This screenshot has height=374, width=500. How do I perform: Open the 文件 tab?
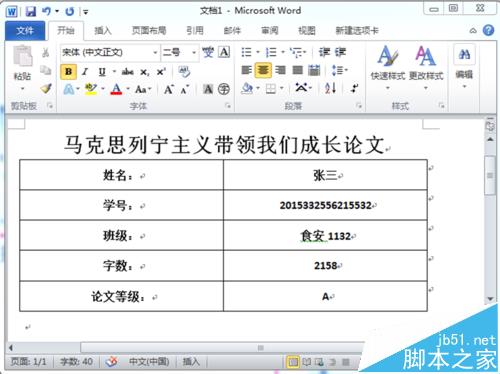(x=25, y=31)
